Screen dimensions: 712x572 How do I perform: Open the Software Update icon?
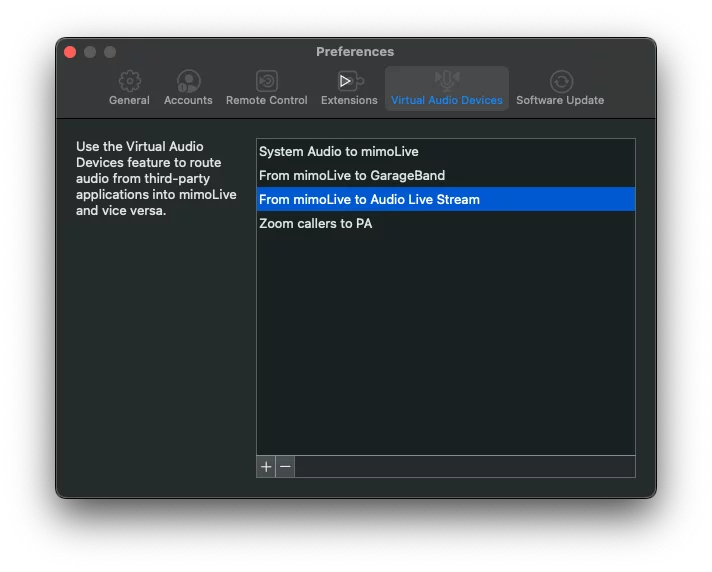561,81
